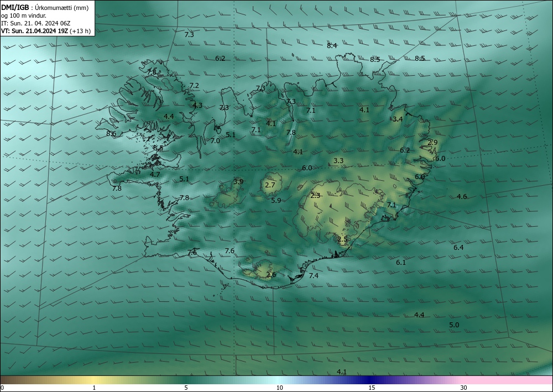553x392 pixels.
Task: Click the 5.0 value over the ocean
Action: [454, 325]
